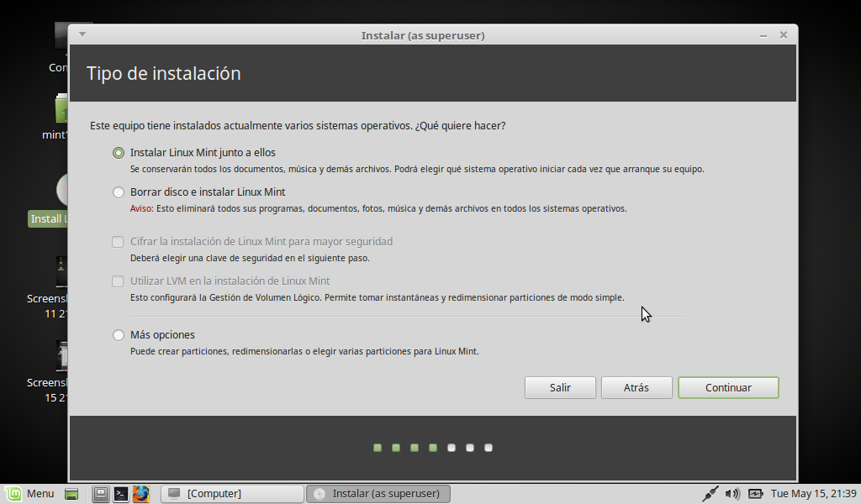Launch the Terminal from the panel
This screenshot has height=504, width=861.
[x=121, y=494]
